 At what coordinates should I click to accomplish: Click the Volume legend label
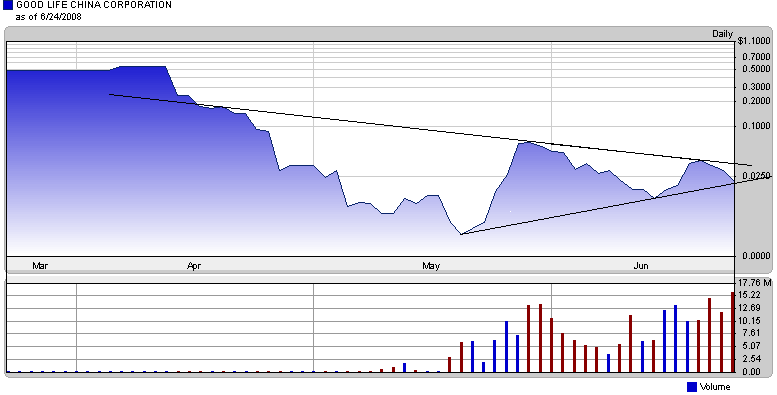point(715,387)
